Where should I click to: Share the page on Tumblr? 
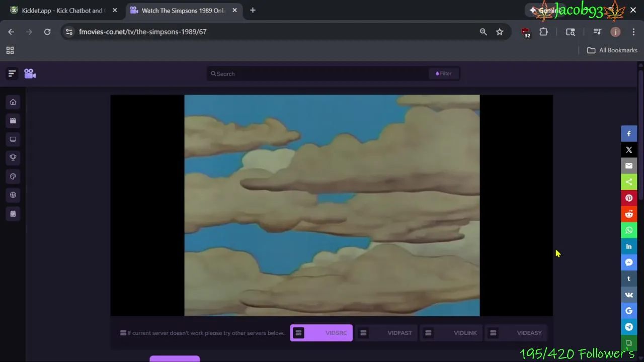(x=629, y=279)
